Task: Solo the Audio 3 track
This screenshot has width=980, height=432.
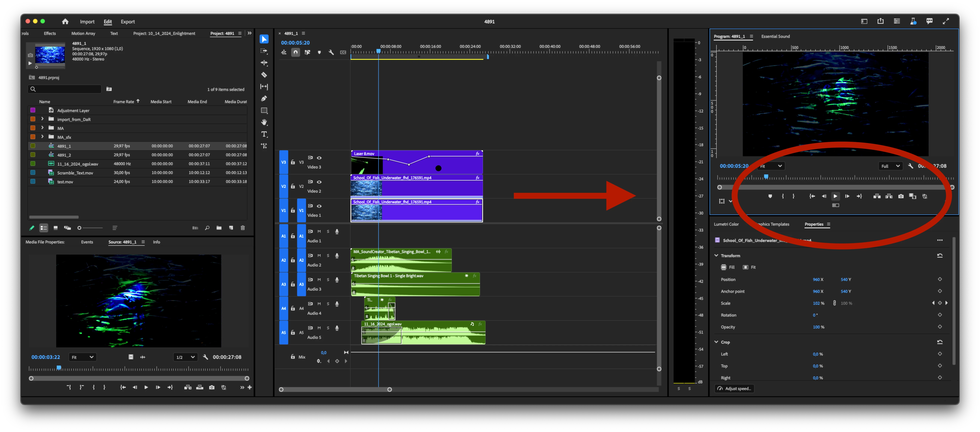Action: [328, 280]
